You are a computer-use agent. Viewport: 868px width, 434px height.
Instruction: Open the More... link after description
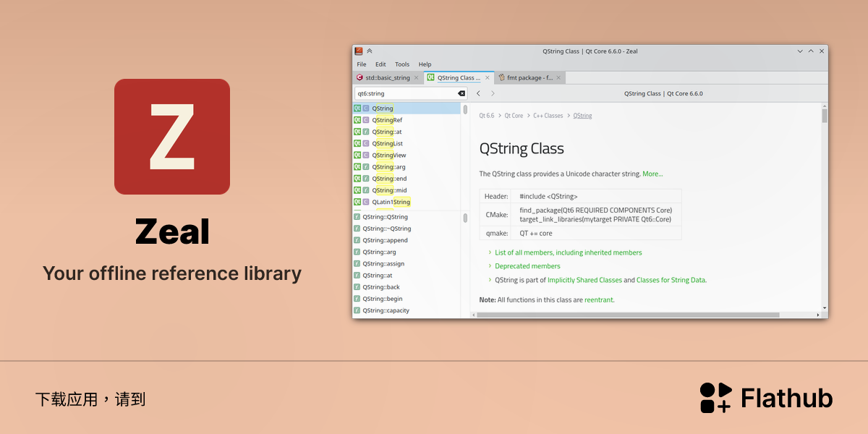coord(652,174)
